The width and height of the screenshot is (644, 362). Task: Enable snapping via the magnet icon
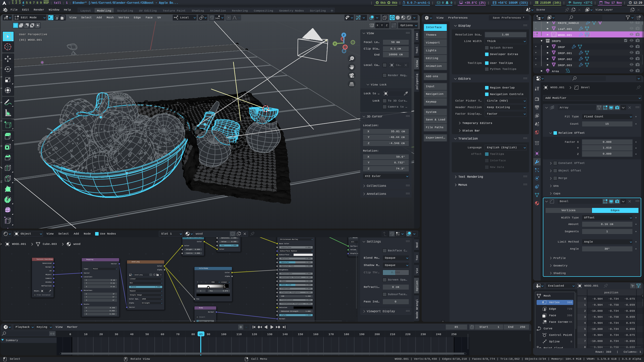click(x=212, y=18)
